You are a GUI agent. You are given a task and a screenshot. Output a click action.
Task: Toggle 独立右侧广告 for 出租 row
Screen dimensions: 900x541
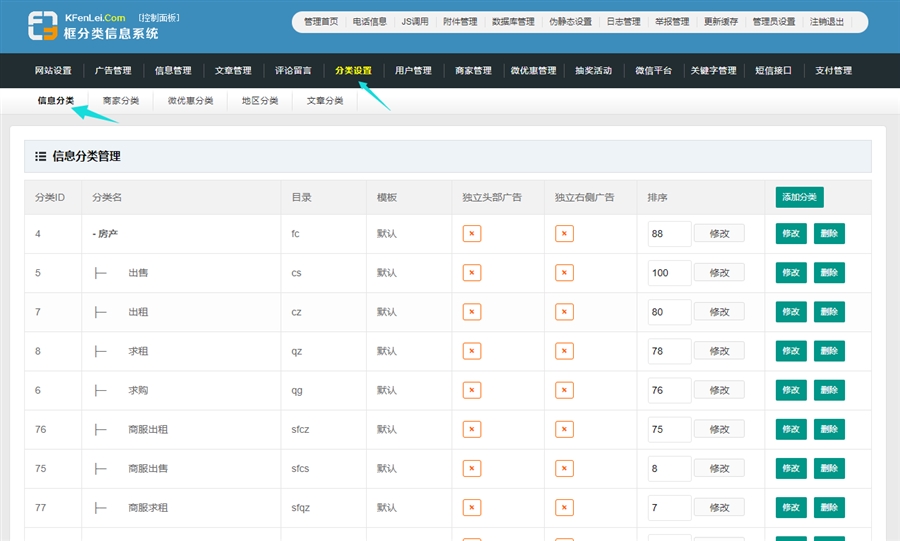click(x=564, y=312)
